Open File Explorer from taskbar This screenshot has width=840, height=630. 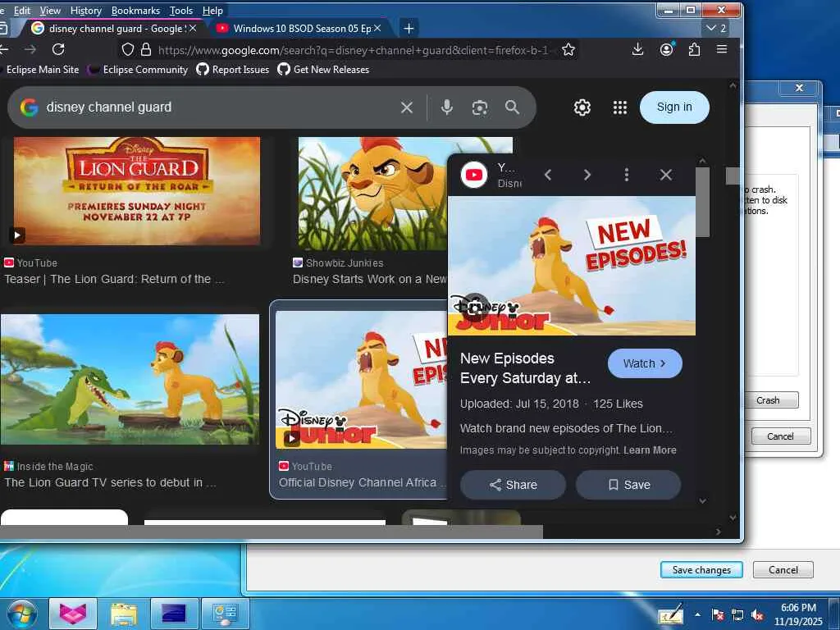click(x=124, y=614)
